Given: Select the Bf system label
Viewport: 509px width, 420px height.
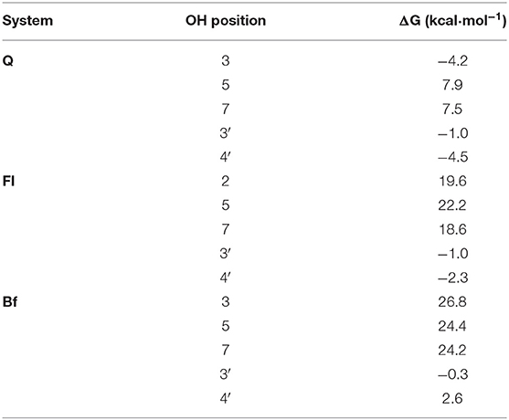Looking at the screenshot, I should pos(10,302).
